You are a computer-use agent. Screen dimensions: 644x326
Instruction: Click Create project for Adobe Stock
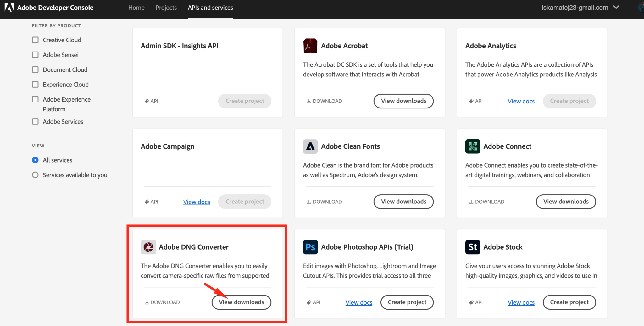click(x=569, y=302)
